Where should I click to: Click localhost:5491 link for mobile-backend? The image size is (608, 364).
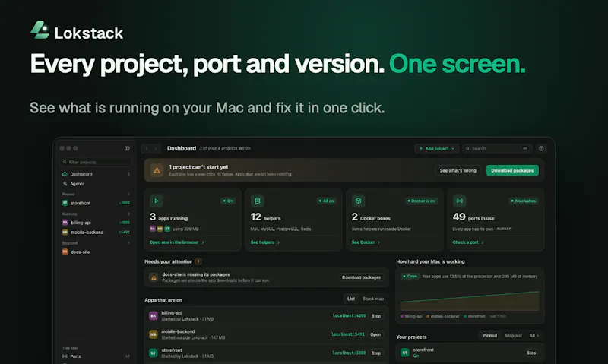tap(348, 334)
